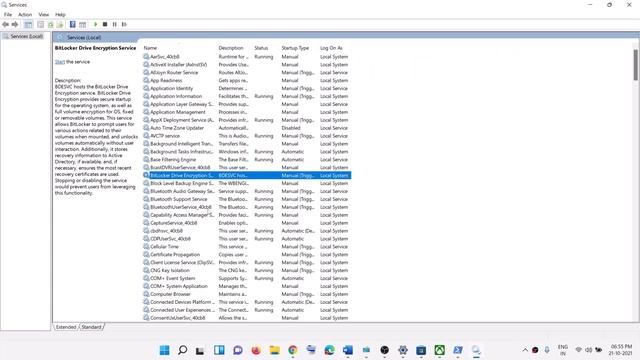The image size is (640, 360).
Task: Click the ENG IN language indicator
Action: (x=563, y=350)
